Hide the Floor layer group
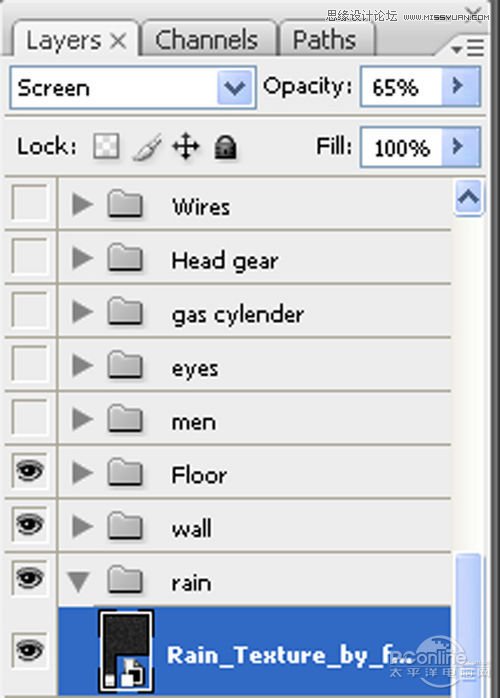The image size is (500, 698). coord(30,471)
